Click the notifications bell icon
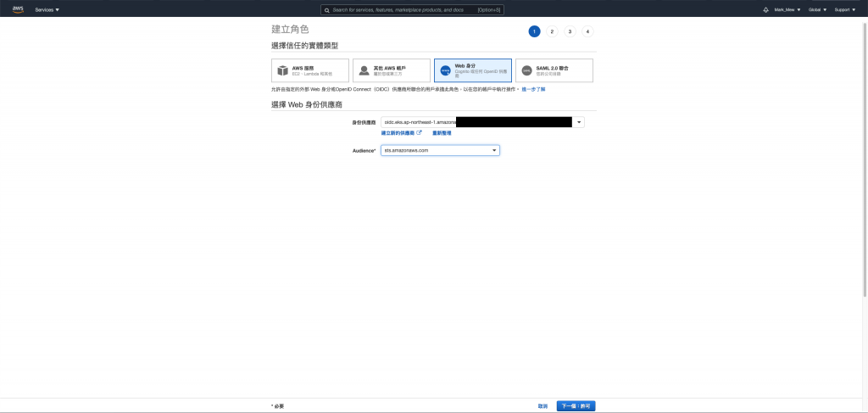This screenshot has height=413, width=868. tap(766, 10)
